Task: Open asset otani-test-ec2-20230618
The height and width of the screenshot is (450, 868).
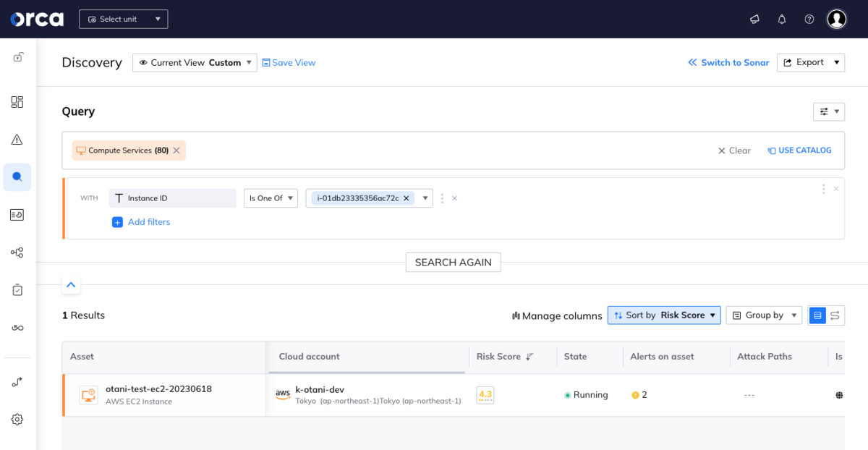Action: (158, 389)
